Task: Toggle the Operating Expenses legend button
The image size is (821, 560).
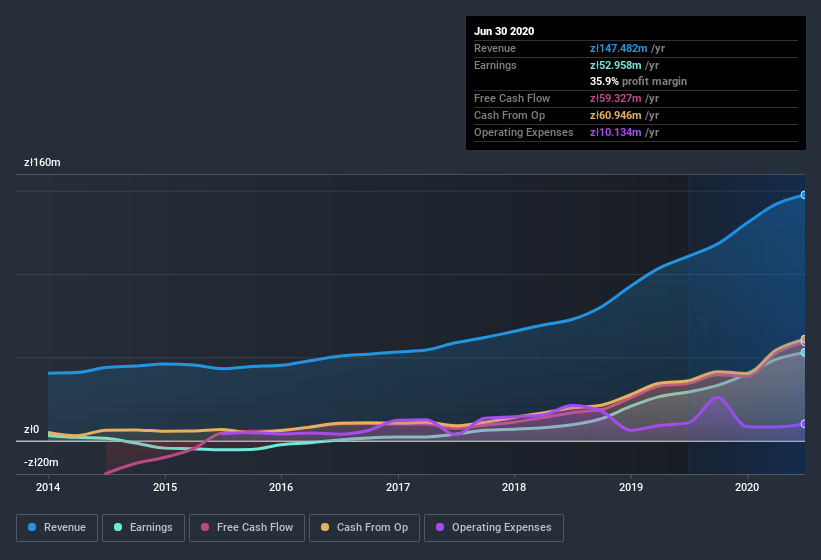Action: pos(494,528)
